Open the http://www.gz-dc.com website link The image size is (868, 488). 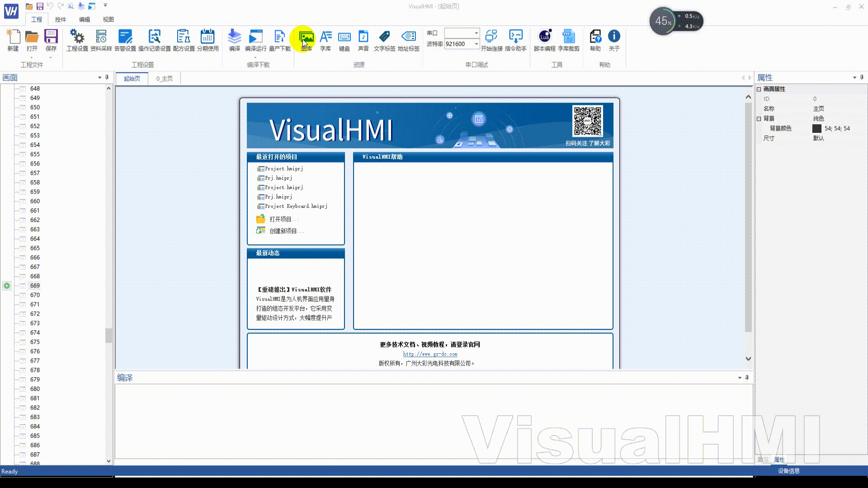click(430, 354)
